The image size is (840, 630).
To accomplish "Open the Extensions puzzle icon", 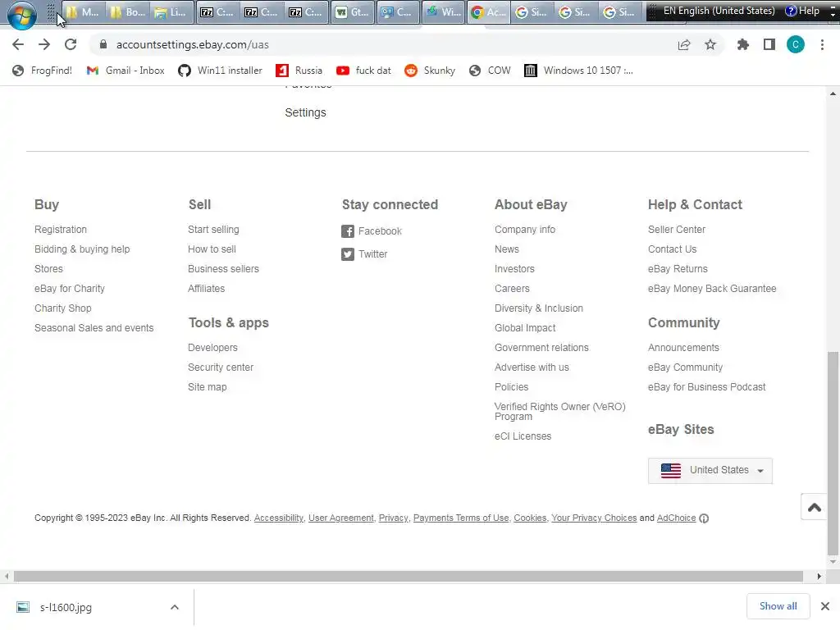I will pos(743,44).
